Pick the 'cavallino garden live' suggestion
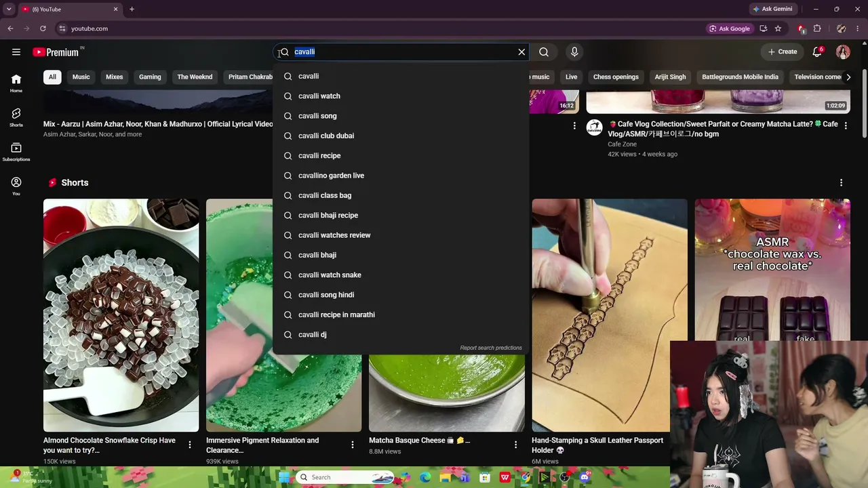868x488 pixels. coord(401,176)
